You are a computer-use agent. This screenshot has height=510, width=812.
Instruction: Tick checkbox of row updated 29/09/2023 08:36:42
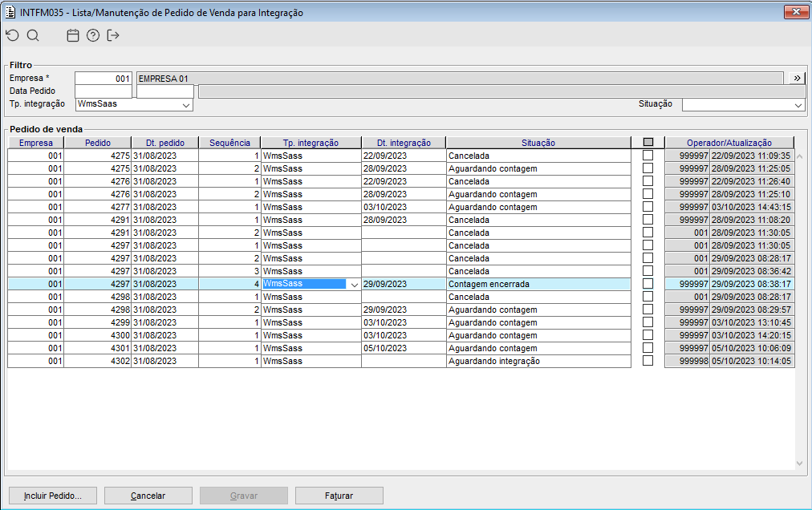click(648, 271)
